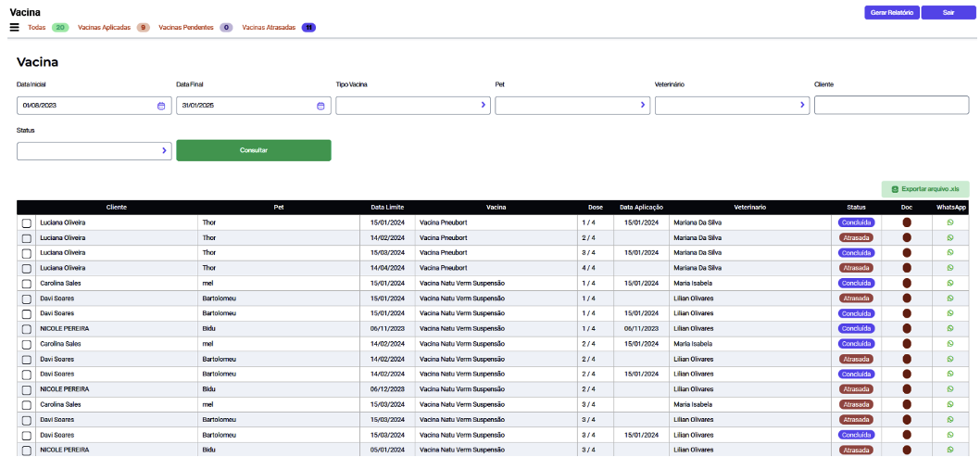Click WhatsApp icon in first Luciana Oliveira row

click(950, 222)
